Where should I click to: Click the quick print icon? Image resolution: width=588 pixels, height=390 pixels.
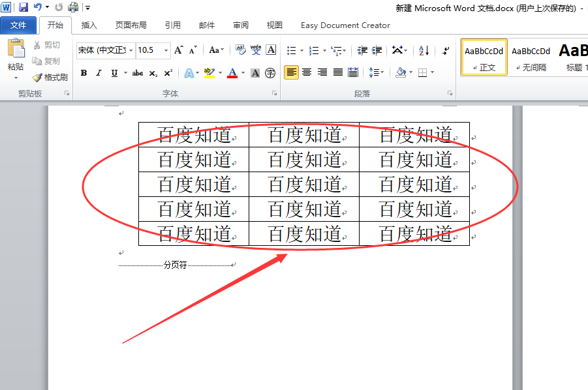(x=73, y=7)
